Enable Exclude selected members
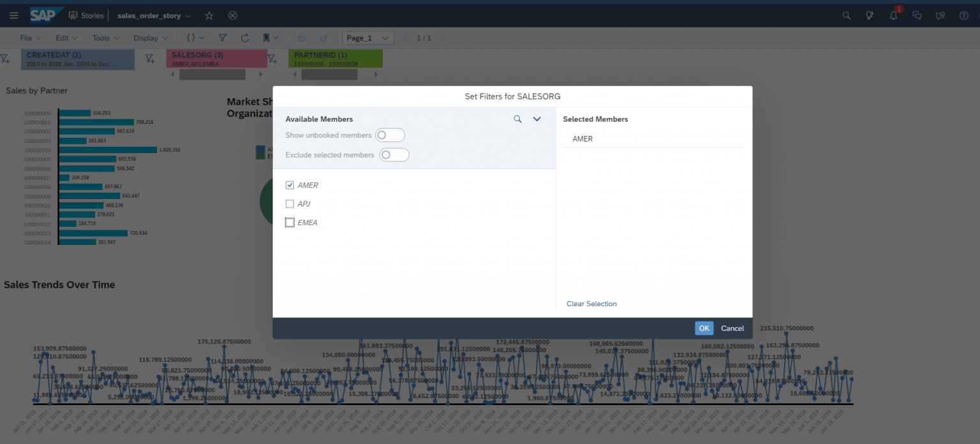Viewport: 980px width, 444px height. (394, 154)
